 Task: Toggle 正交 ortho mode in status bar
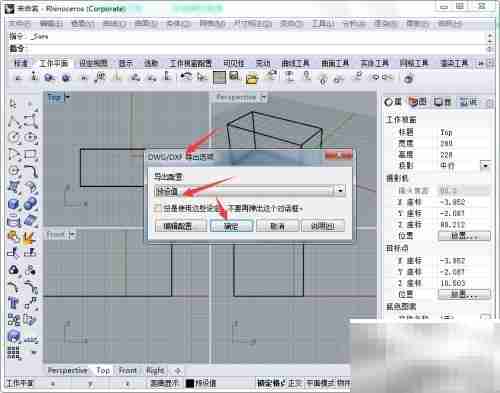click(x=295, y=383)
